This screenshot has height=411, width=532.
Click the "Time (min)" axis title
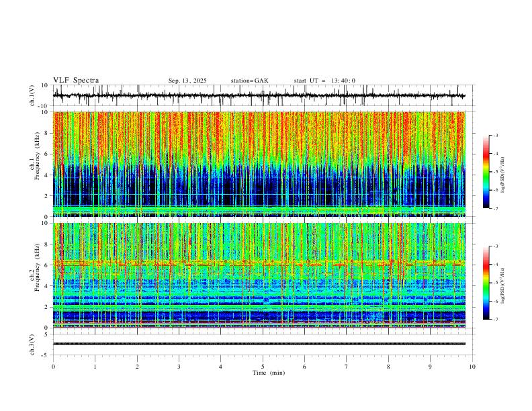269,373
